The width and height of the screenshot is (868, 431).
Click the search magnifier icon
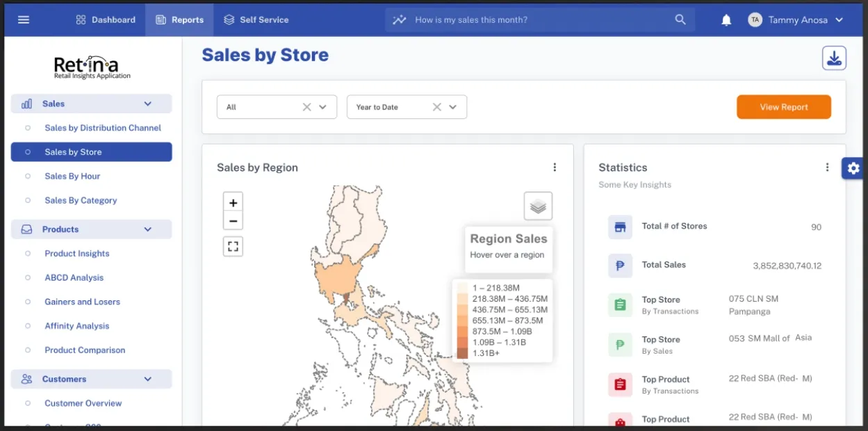click(680, 19)
